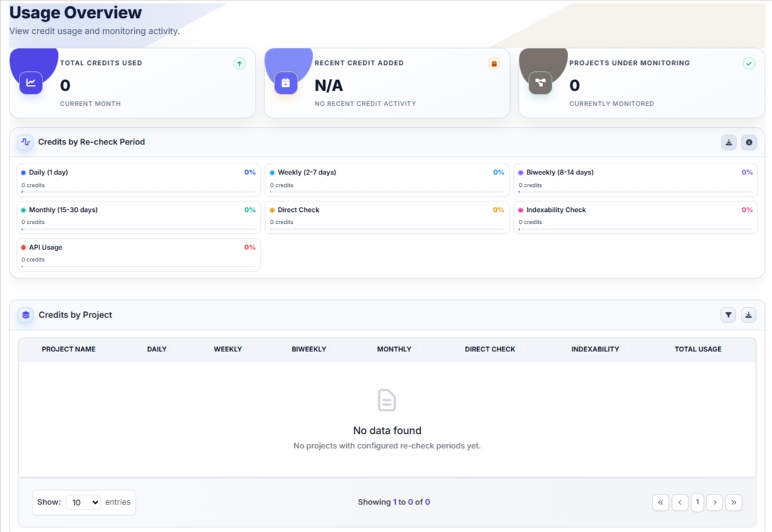
Task: Click the Biweekly (8-14 days) progress bar
Action: tap(636, 192)
